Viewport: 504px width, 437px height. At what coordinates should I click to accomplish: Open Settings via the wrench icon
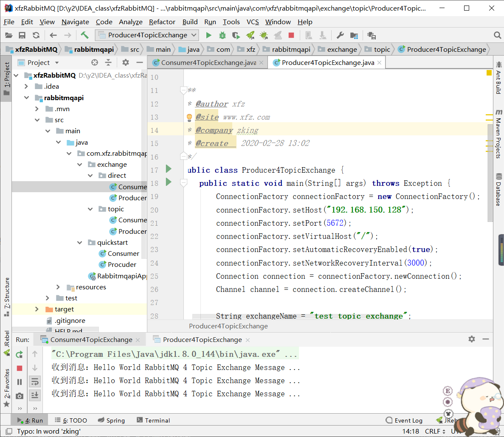340,35
